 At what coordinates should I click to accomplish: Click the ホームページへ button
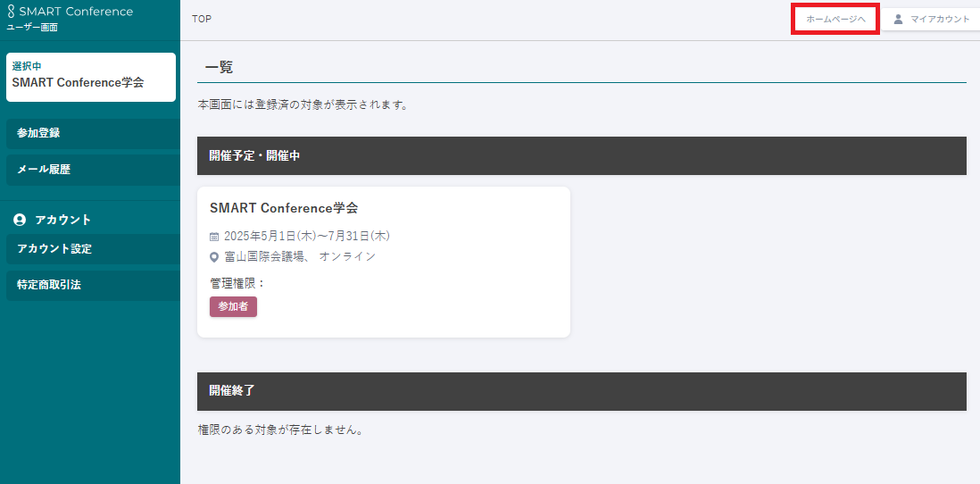835,19
